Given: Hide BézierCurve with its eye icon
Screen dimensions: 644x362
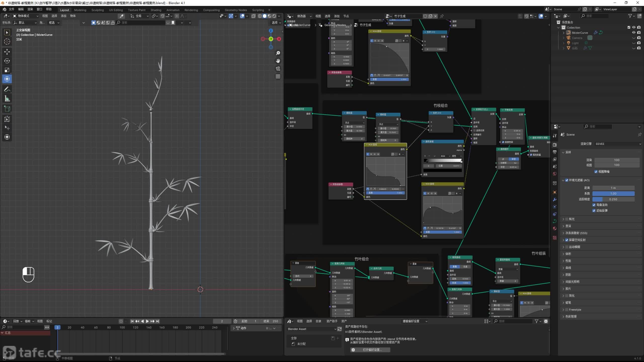Looking at the screenshot, I should point(634,32).
